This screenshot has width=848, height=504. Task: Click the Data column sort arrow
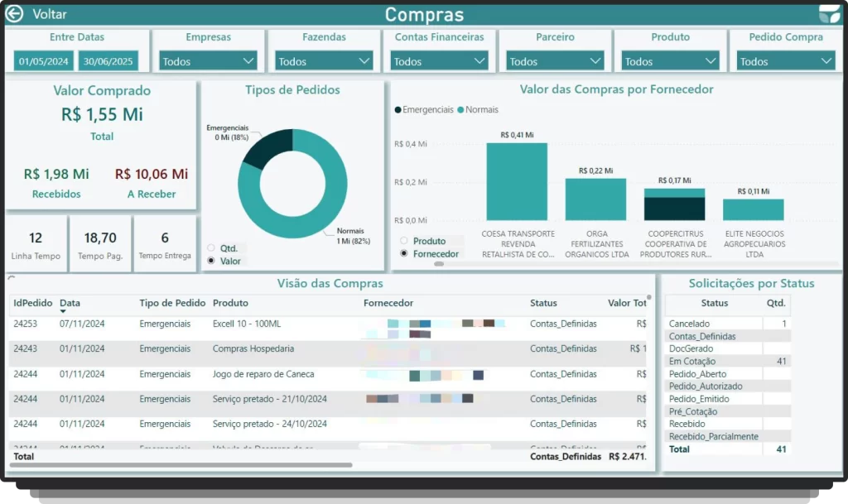[63, 312]
